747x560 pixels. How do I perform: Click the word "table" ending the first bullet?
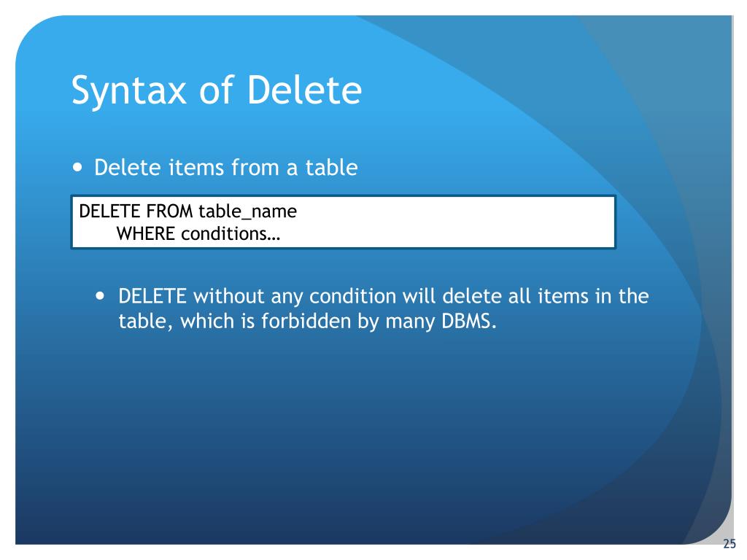(x=332, y=168)
